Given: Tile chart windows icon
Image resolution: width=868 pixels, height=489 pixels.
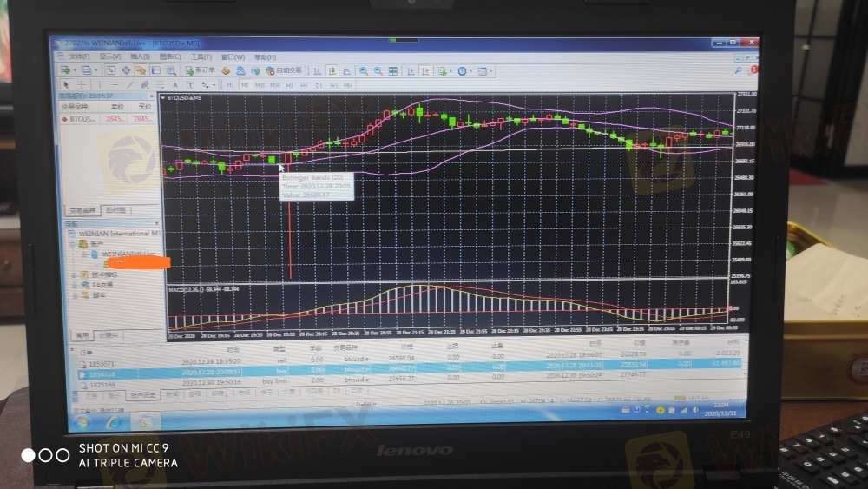Looking at the screenshot, I should (392, 71).
